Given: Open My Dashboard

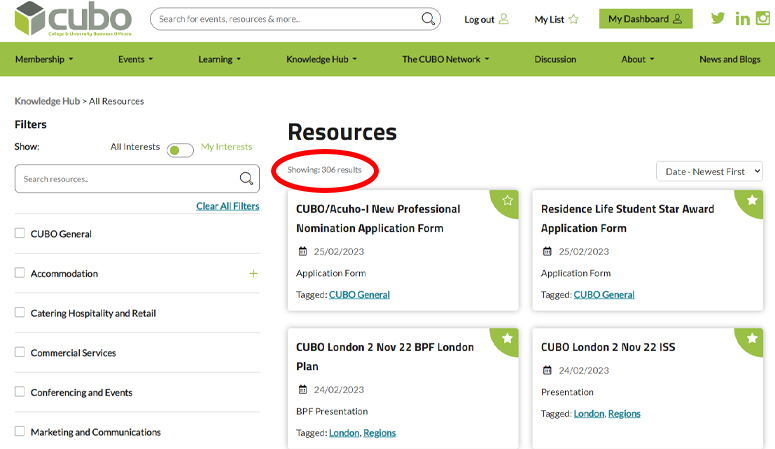Looking at the screenshot, I should click(646, 19).
